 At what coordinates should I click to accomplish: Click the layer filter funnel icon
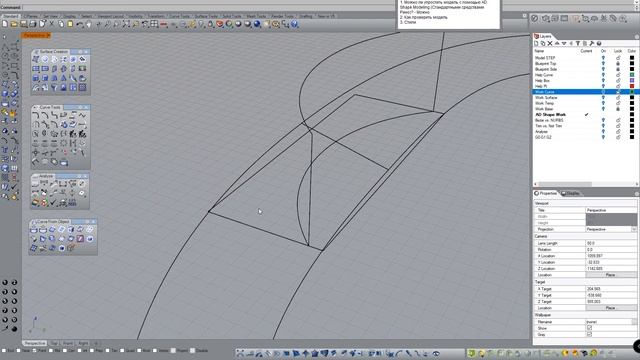click(578, 43)
